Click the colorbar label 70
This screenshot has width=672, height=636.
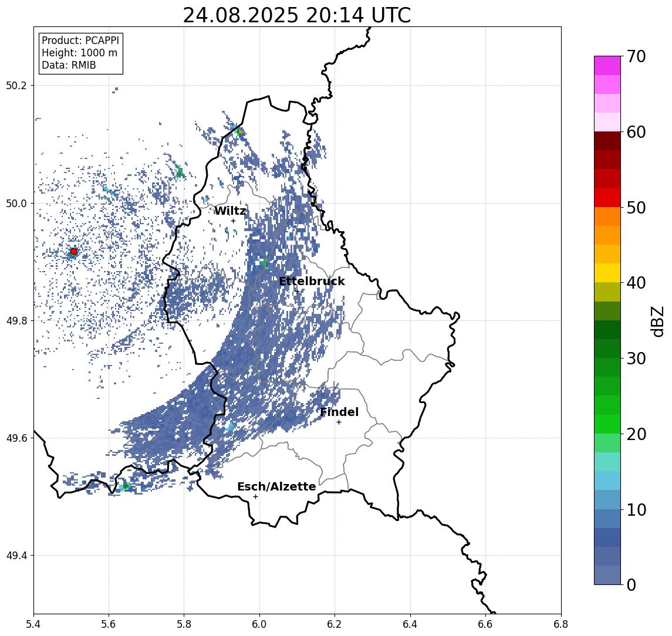(x=636, y=56)
